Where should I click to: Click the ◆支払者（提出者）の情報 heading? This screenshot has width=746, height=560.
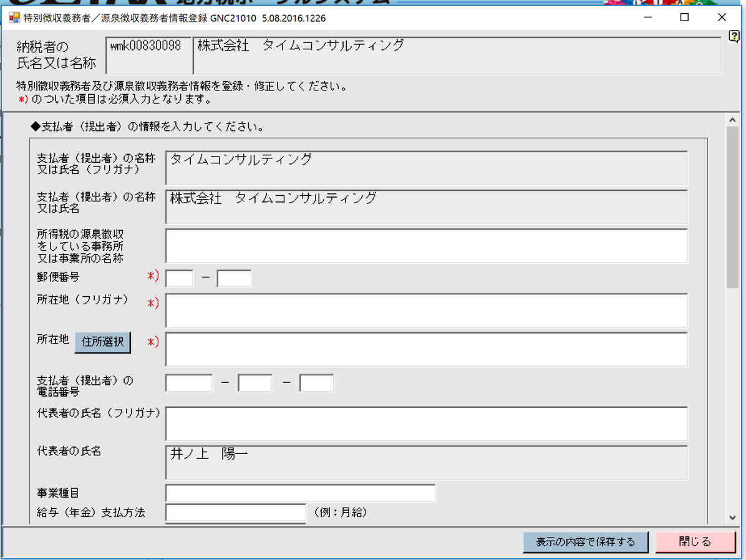click(x=147, y=127)
